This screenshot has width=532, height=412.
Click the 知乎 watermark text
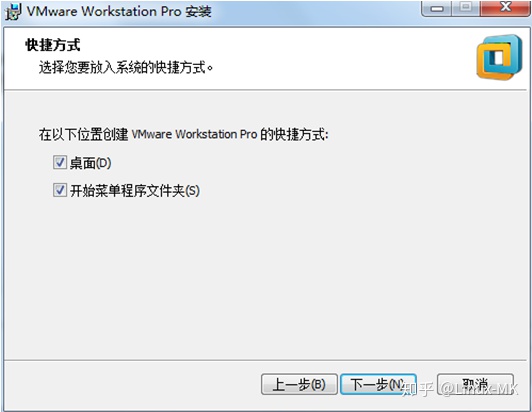pos(417,389)
